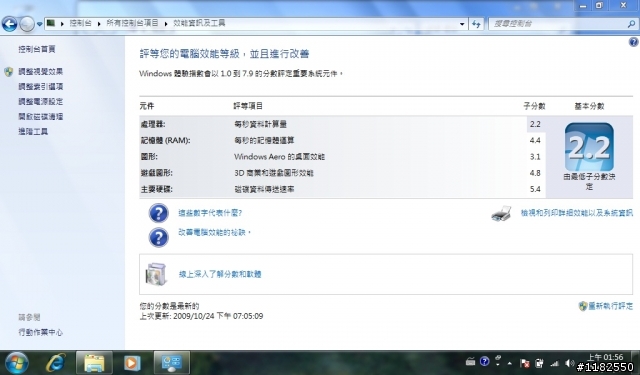640x375 pixels.
Task: Click the software box icon beside 線上深入了解
Action: click(156, 274)
